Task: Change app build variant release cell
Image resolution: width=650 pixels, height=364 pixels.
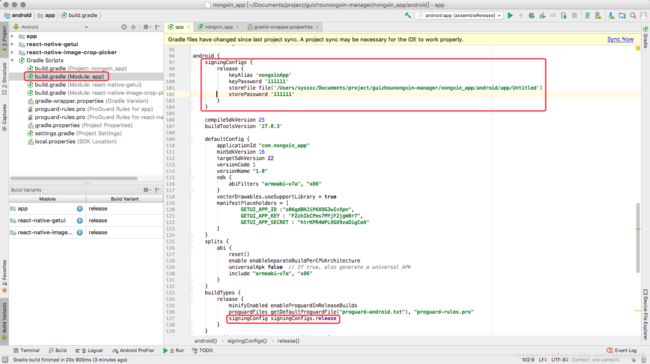Action: (124, 209)
